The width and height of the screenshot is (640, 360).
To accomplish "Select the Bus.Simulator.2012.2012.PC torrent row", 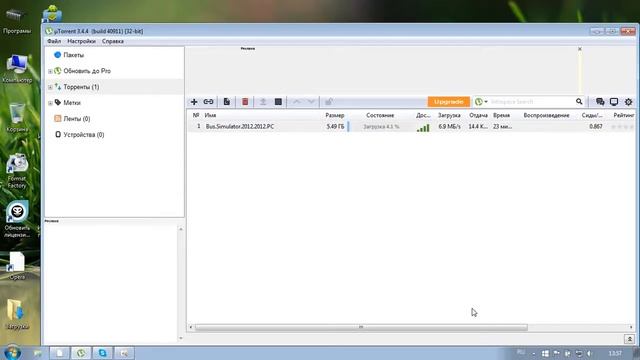I will click(411, 127).
